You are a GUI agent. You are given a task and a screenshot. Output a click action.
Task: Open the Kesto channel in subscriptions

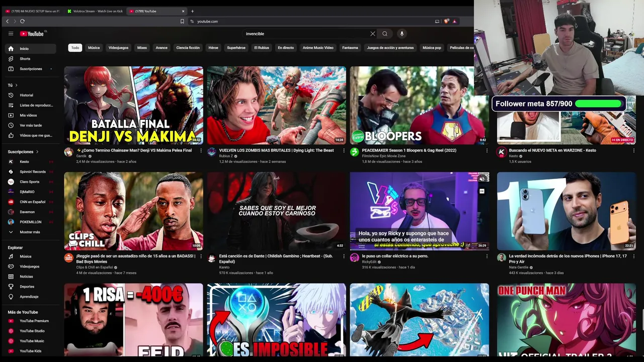click(x=30, y=161)
